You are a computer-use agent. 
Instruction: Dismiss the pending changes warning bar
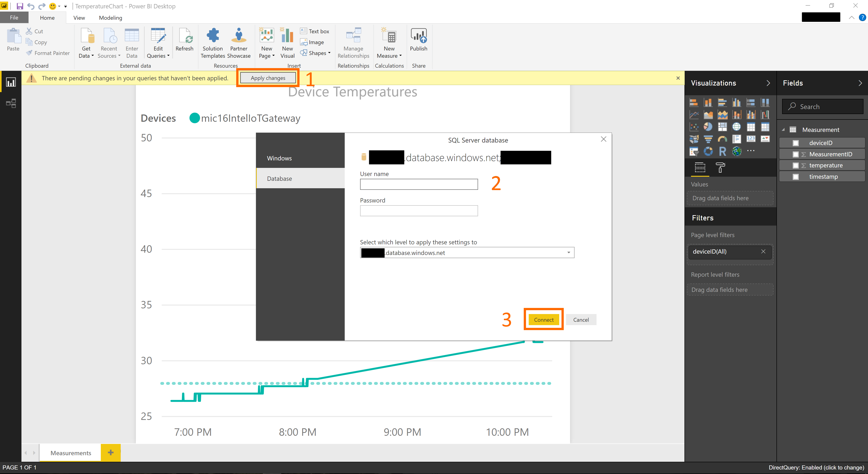coord(678,78)
